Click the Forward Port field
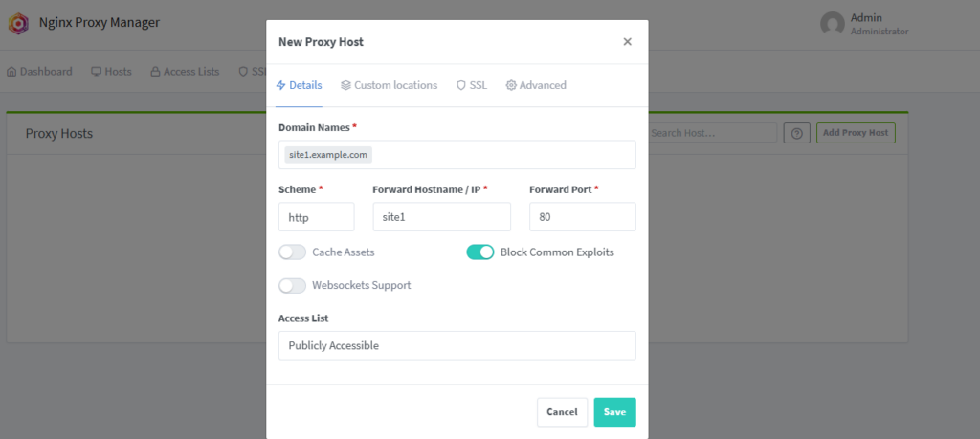Viewport: 980px width, 439px height. coord(583,217)
